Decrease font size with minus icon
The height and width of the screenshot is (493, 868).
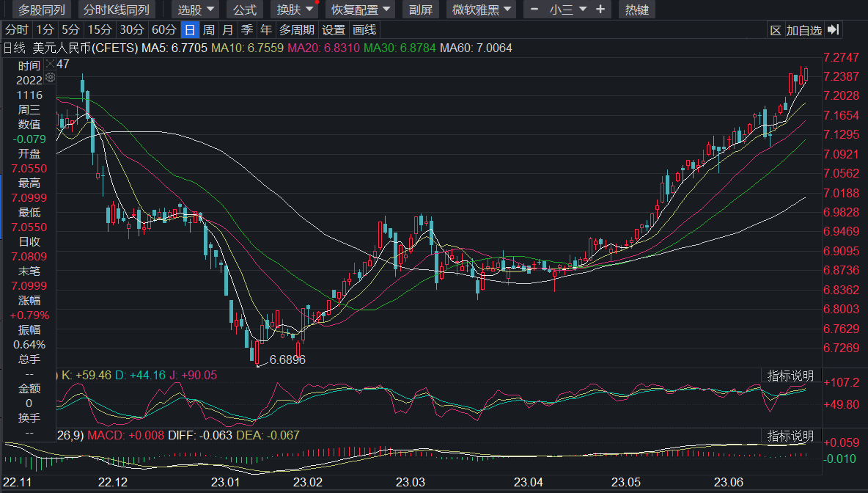click(534, 10)
